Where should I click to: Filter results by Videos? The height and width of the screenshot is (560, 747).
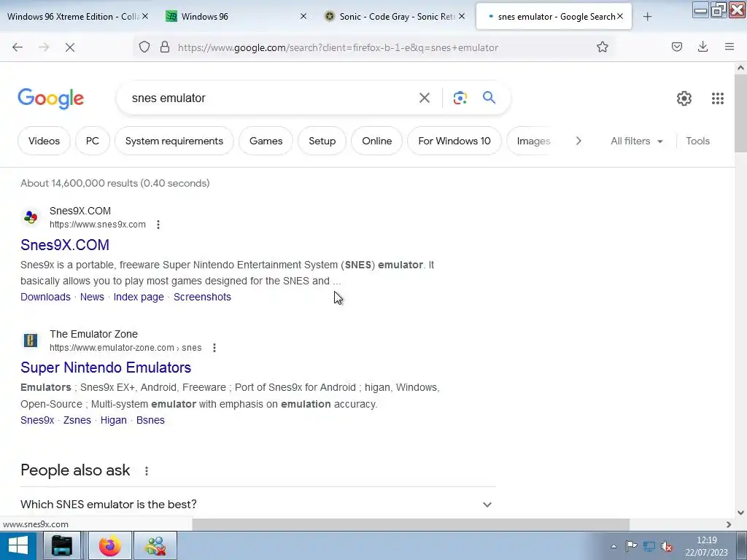pyautogui.click(x=44, y=141)
